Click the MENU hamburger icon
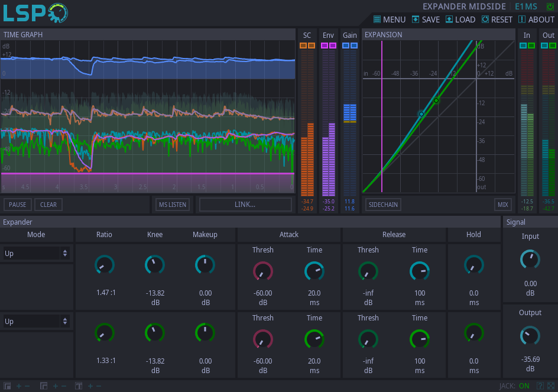The height and width of the screenshot is (392, 558). click(x=377, y=20)
